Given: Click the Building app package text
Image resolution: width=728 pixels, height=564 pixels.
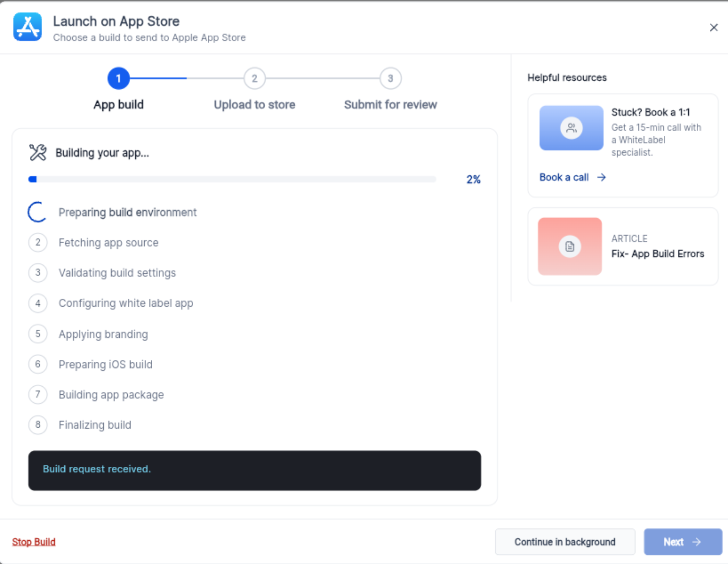Looking at the screenshot, I should 111,395.
